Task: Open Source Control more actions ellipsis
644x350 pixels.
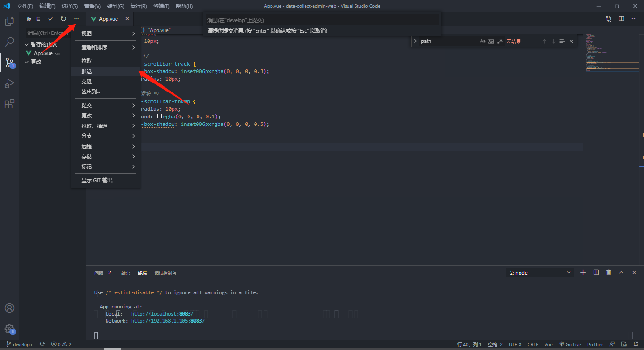Action: [x=76, y=19]
